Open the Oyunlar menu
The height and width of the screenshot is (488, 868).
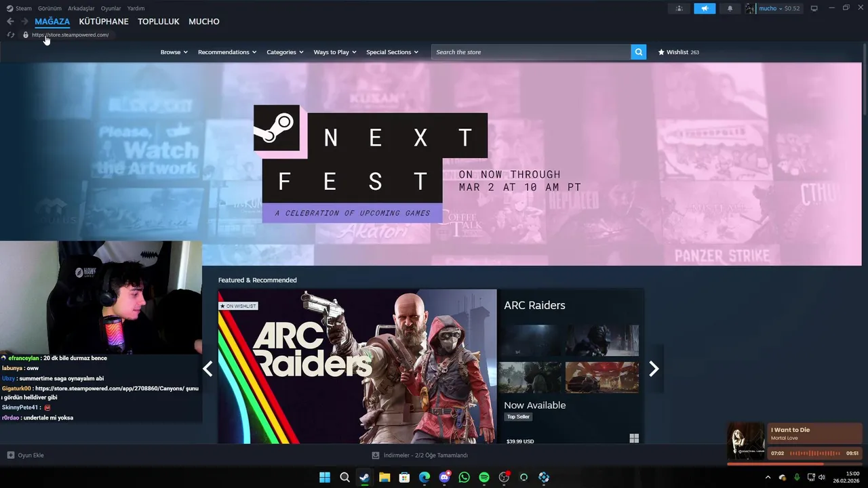click(111, 8)
